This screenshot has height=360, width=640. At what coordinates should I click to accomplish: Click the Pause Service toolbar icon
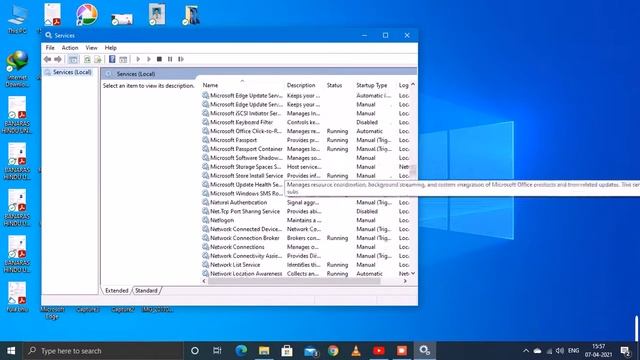pos(170,59)
